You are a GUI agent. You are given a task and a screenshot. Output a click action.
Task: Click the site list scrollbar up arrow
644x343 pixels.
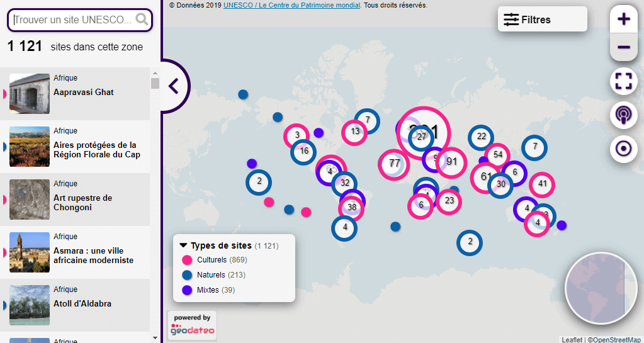(155, 72)
